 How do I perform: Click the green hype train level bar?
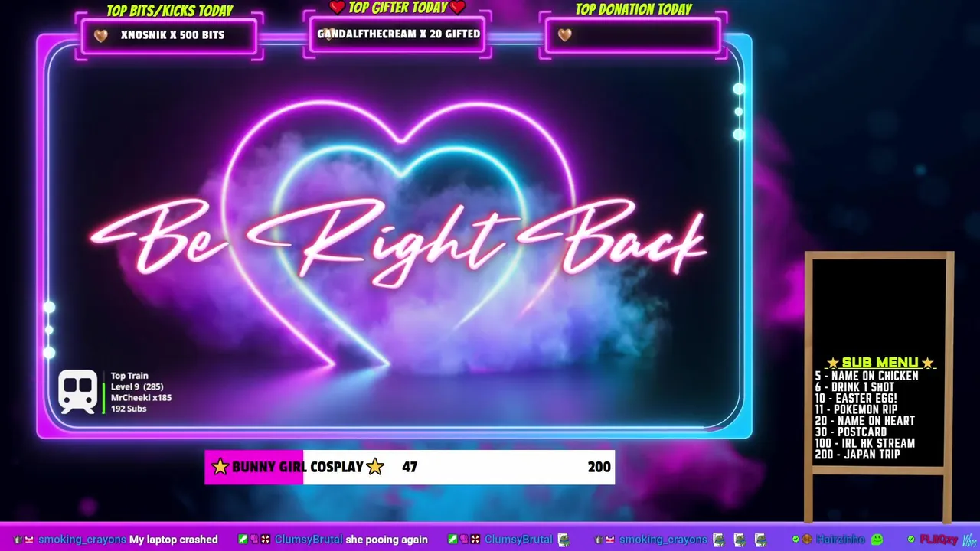[103, 398]
